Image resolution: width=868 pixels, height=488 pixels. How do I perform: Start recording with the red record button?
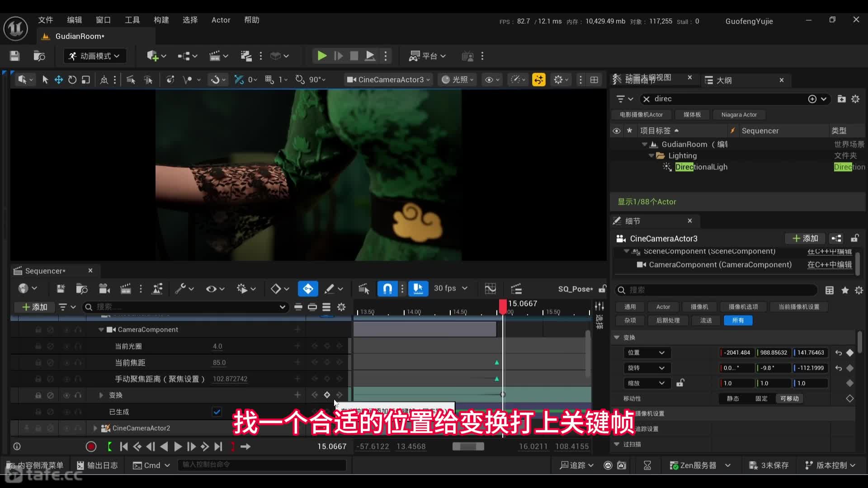tap(91, 446)
